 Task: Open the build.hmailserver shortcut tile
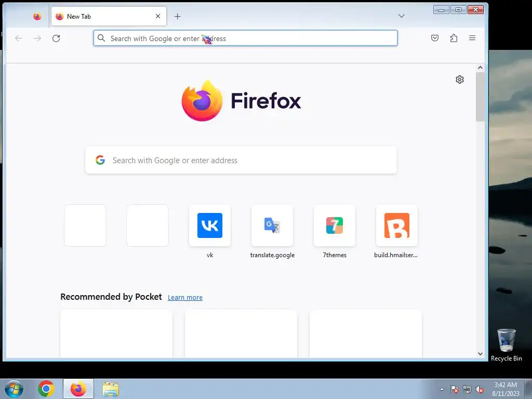click(x=396, y=232)
